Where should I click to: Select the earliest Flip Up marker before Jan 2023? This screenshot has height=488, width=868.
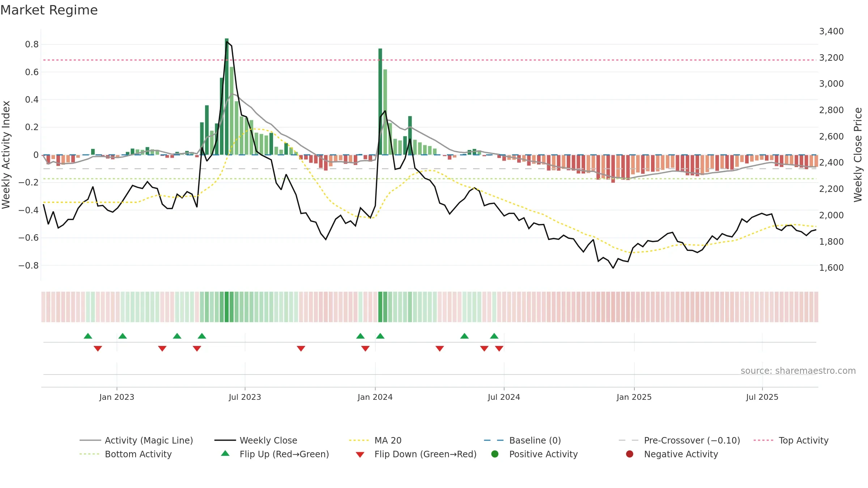pyautogui.click(x=88, y=336)
